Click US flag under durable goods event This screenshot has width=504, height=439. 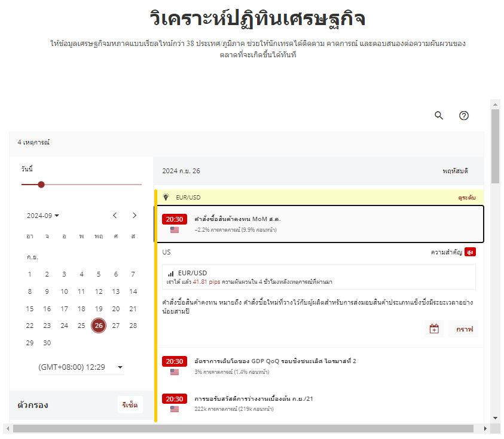click(x=175, y=230)
